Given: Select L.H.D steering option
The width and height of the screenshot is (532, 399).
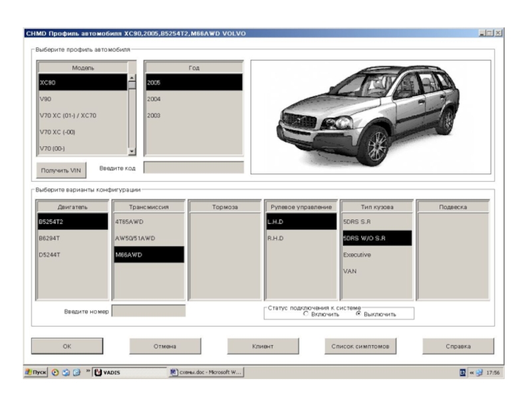Looking at the screenshot, I should [301, 221].
